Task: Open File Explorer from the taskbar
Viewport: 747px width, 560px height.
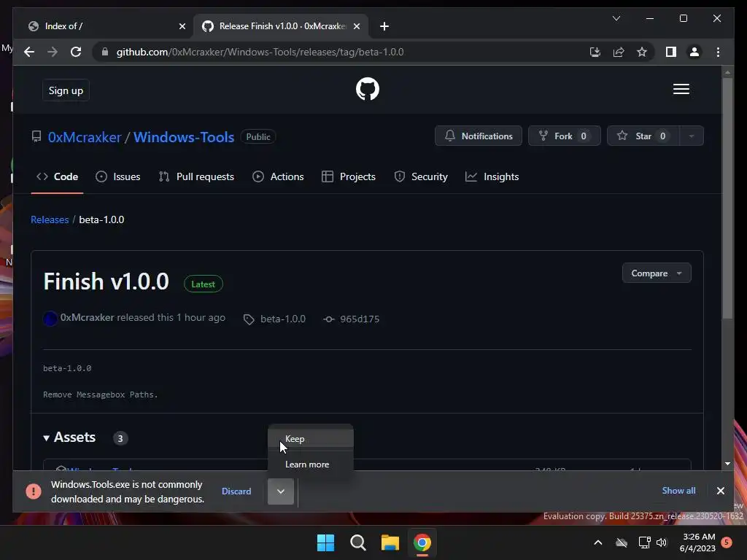Action: (390, 542)
